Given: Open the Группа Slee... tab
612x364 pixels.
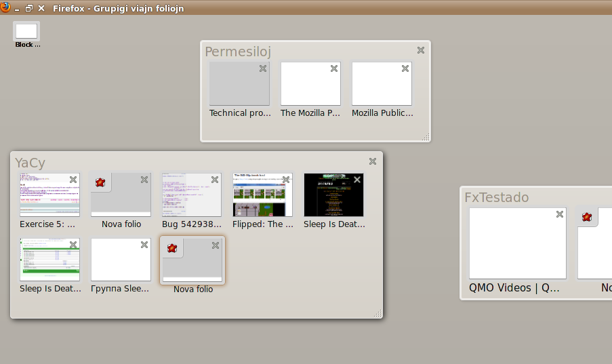Looking at the screenshot, I should tap(121, 259).
